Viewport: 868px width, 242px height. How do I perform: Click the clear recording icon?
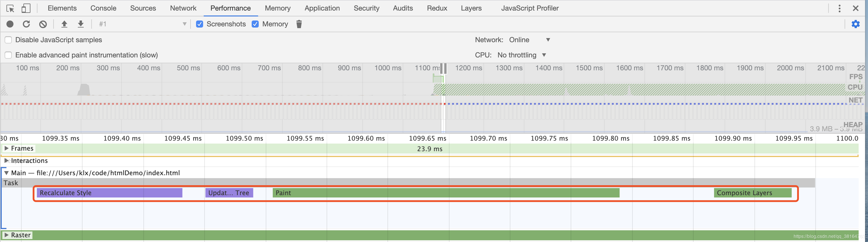43,24
